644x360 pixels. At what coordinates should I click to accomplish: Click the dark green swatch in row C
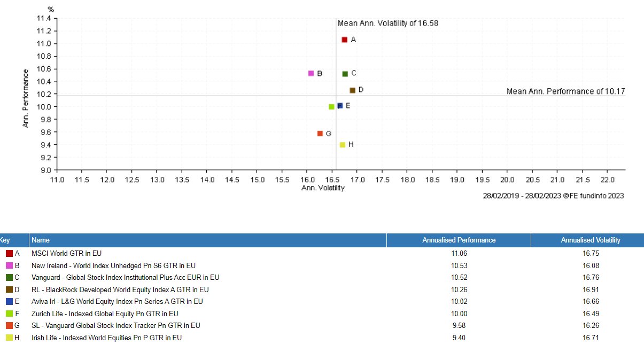(x=9, y=277)
